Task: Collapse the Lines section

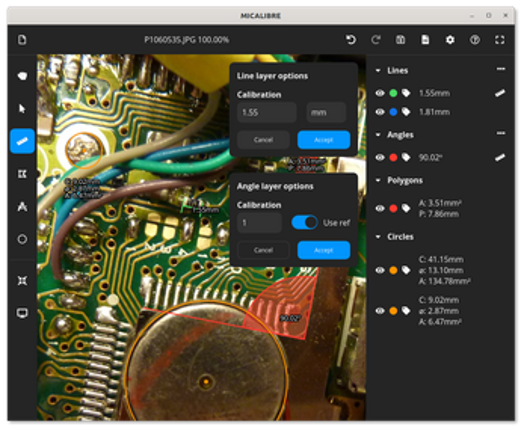Action: tap(378, 70)
